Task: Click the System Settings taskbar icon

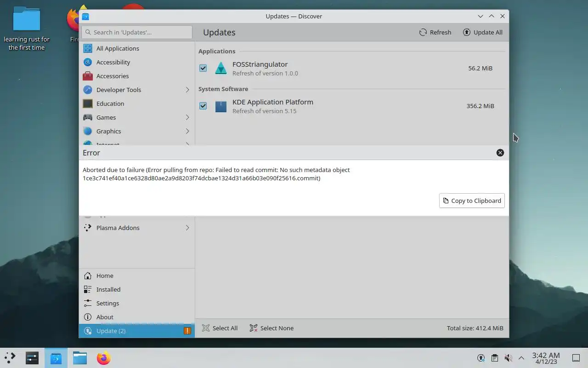Action: [32, 358]
